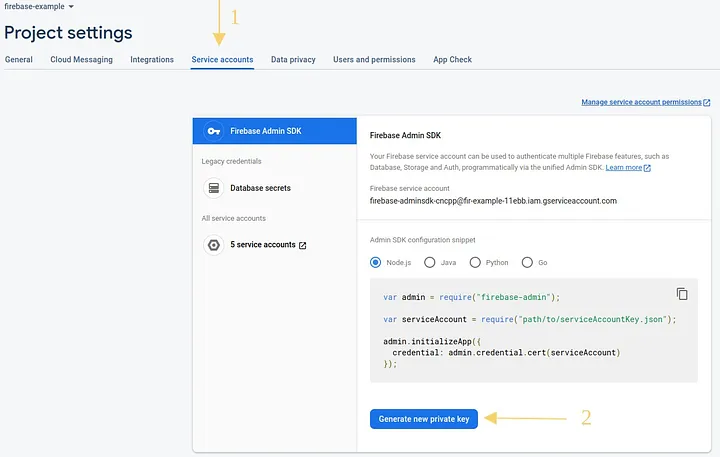Click external link icon next to 5 service accounts
This screenshot has height=457, width=720.
(303, 245)
